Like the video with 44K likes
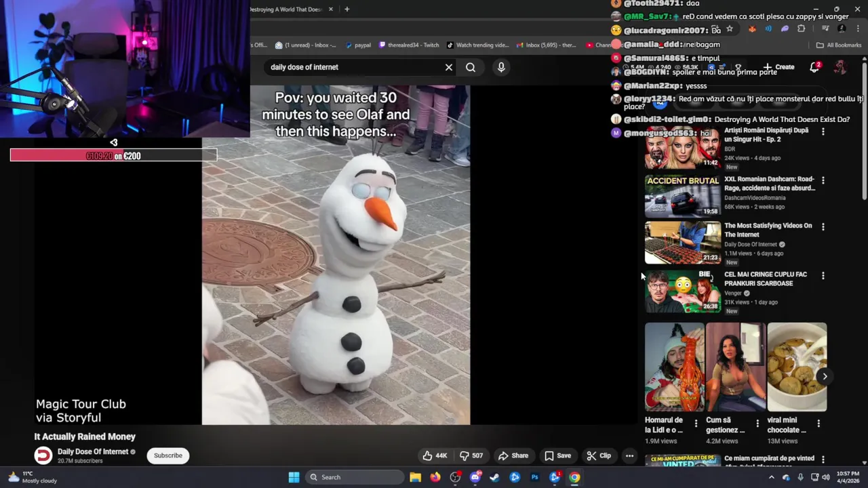 [x=435, y=455]
